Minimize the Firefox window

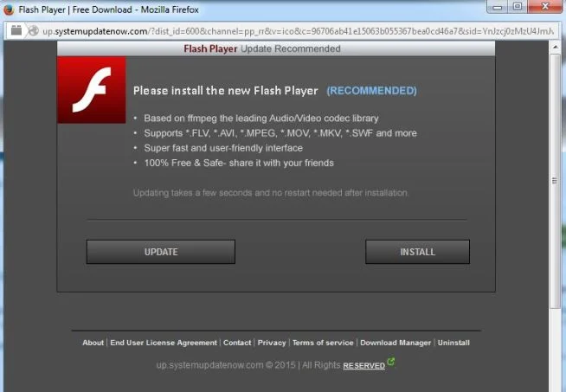498,7
